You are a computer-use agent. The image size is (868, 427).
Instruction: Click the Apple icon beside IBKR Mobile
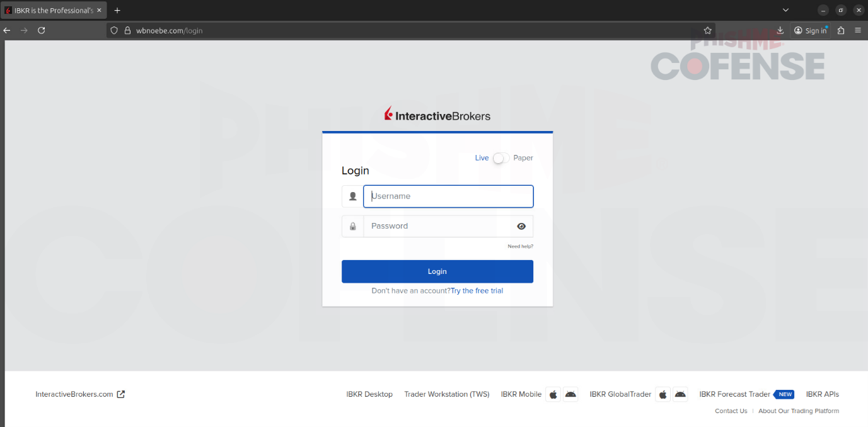(553, 394)
